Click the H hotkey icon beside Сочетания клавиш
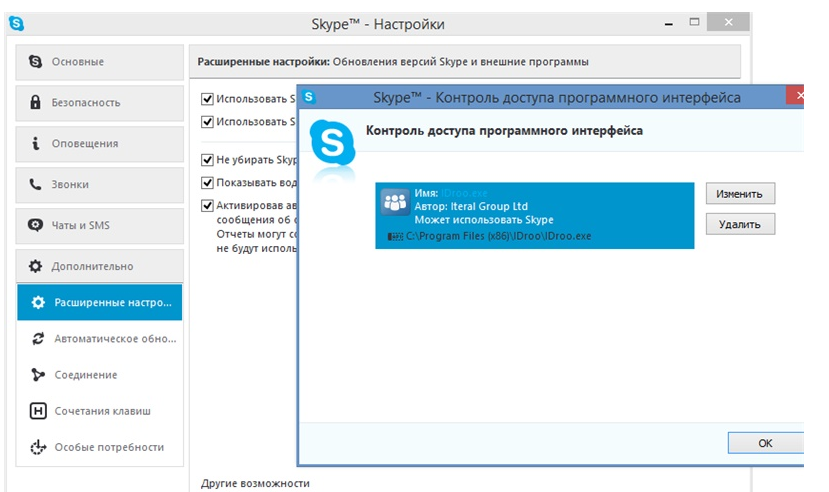 pos(38,411)
